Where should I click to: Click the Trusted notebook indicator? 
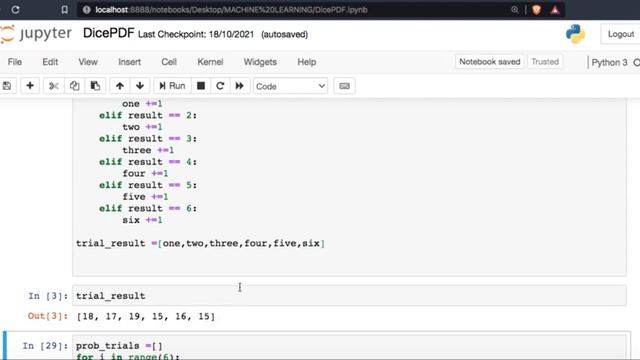tap(545, 62)
